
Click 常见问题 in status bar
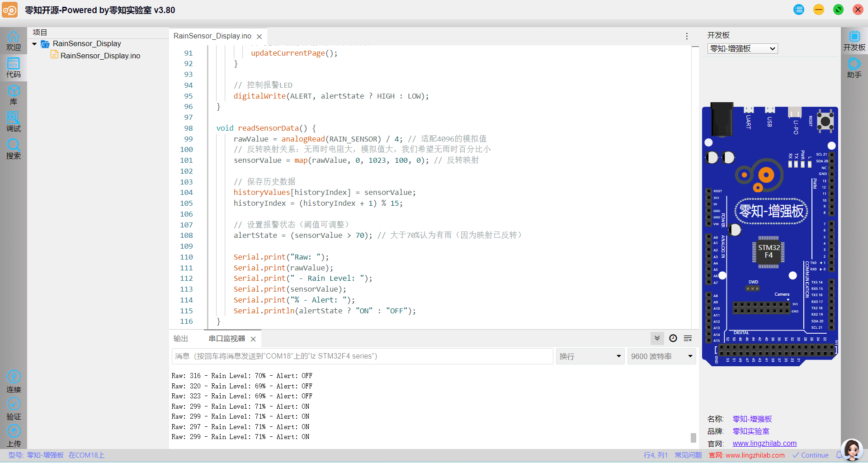pyautogui.click(x=688, y=455)
